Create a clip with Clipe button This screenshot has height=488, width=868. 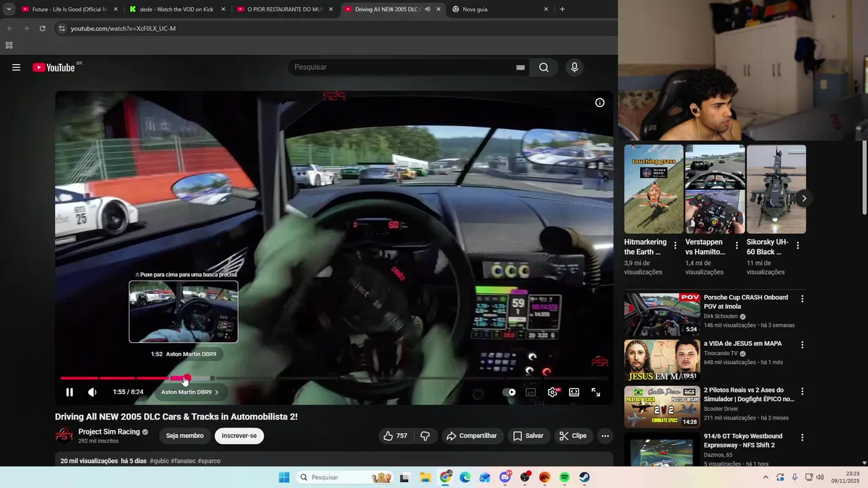pos(573,436)
